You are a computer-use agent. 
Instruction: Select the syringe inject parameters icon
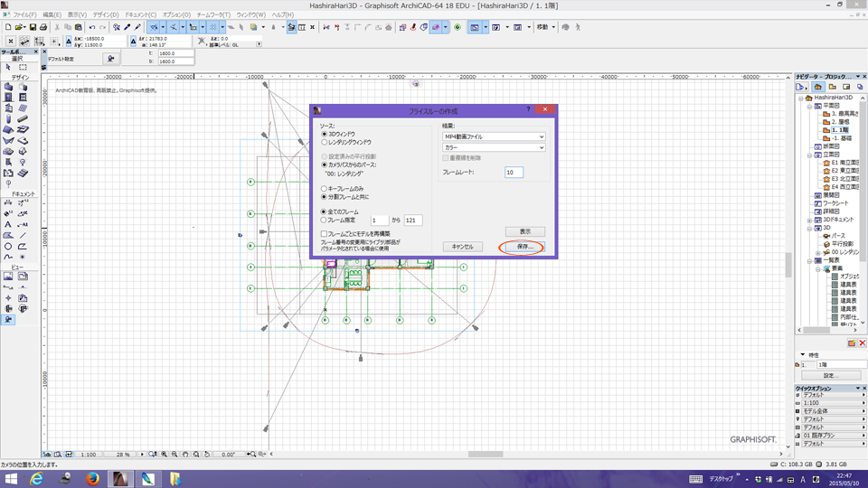137,27
